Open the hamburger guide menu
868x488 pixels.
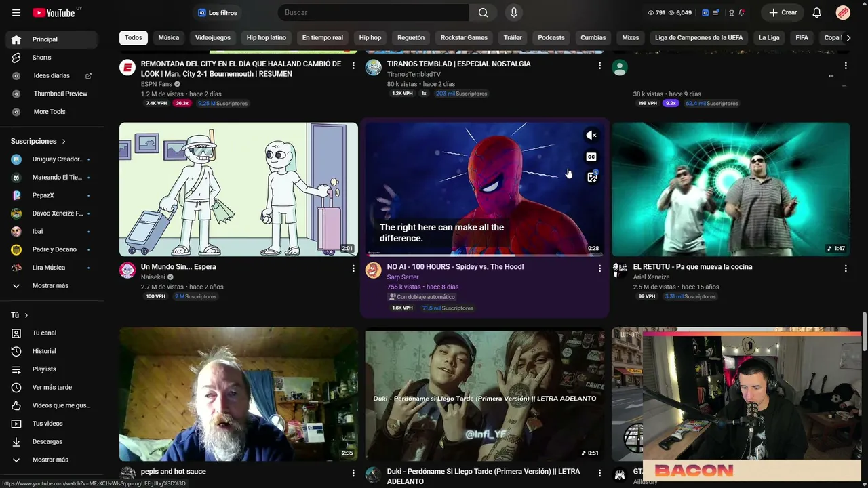pyautogui.click(x=16, y=13)
